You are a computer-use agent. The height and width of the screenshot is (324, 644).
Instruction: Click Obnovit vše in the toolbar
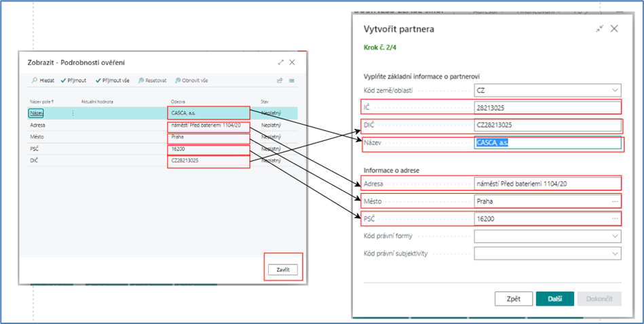[191, 80]
